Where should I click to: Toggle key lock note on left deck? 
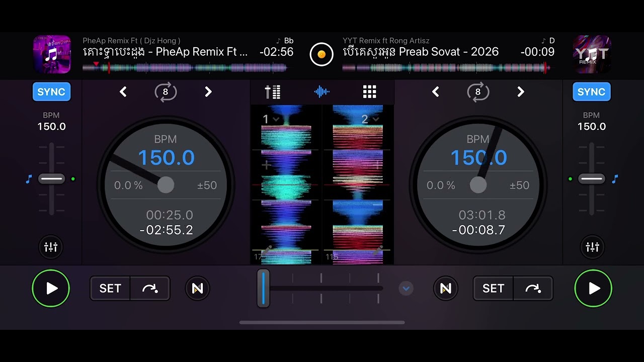coord(29,179)
